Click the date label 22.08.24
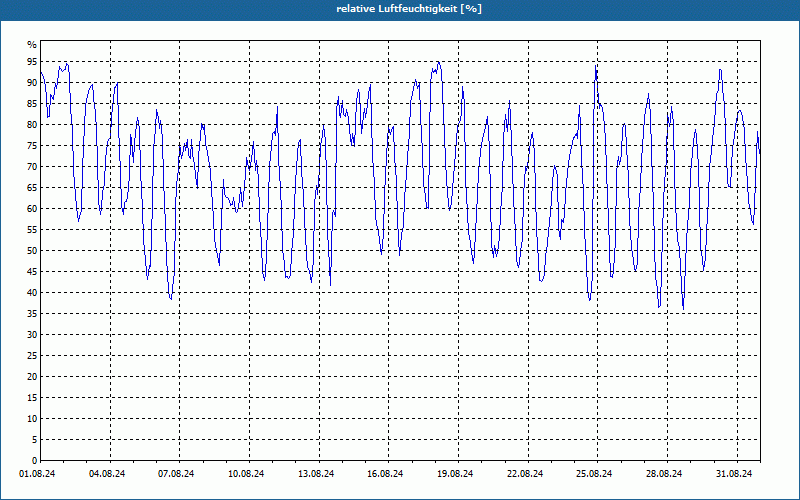 click(525, 474)
